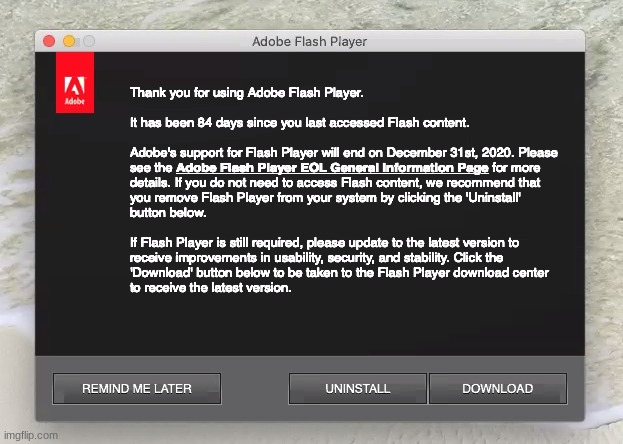Click "to receive the latest version." line
The height and width of the screenshot is (444, 623).
(210, 288)
